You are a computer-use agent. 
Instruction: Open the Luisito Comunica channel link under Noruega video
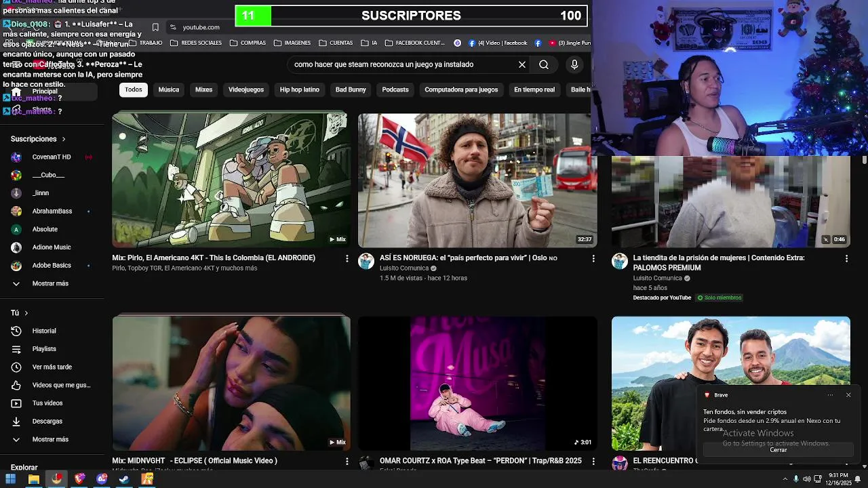pyautogui.click(x=404, y=268)
